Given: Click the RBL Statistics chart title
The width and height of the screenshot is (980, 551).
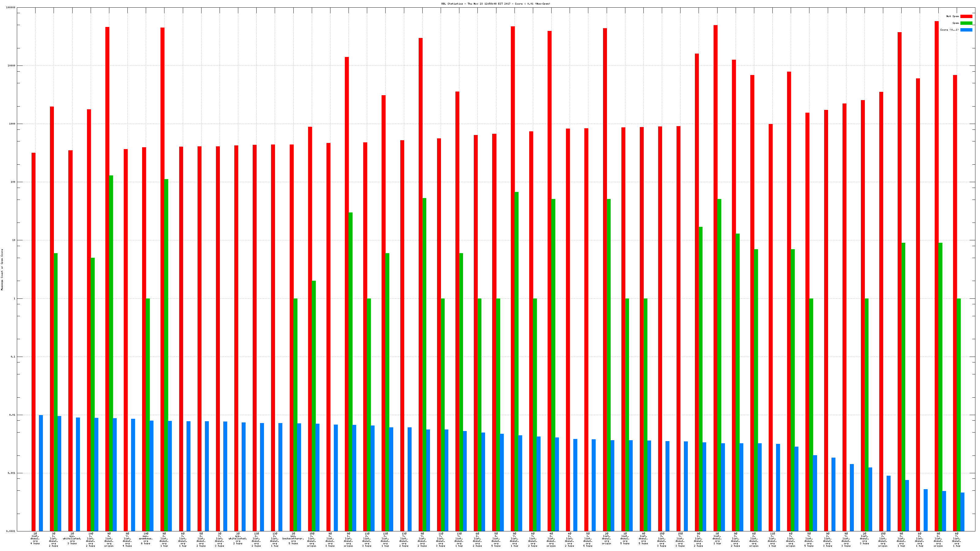Looking at the screenshot, I should pyautogui.click(x=495, y=4).
